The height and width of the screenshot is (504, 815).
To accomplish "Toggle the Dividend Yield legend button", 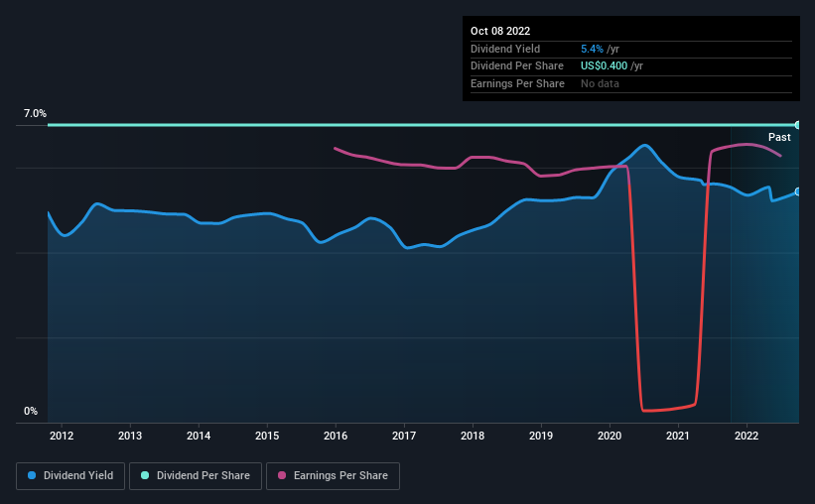I will coord(70,476).
